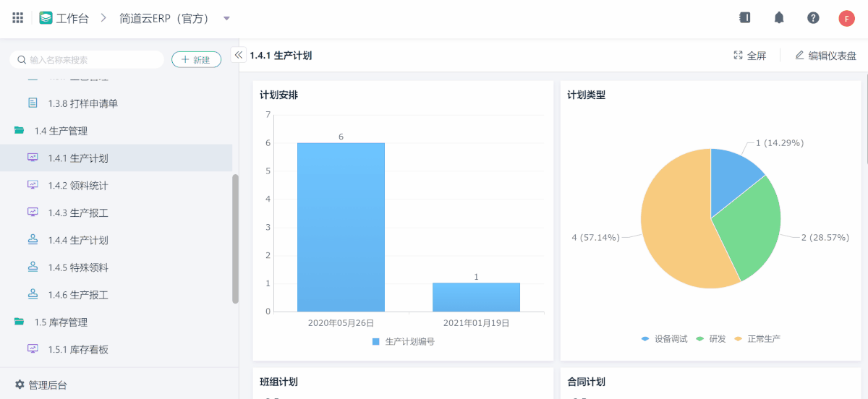The width and height of the screenshot is (868, 399).
Task: Click the 计划安排 chart title
Action: (x=278, y=95)
